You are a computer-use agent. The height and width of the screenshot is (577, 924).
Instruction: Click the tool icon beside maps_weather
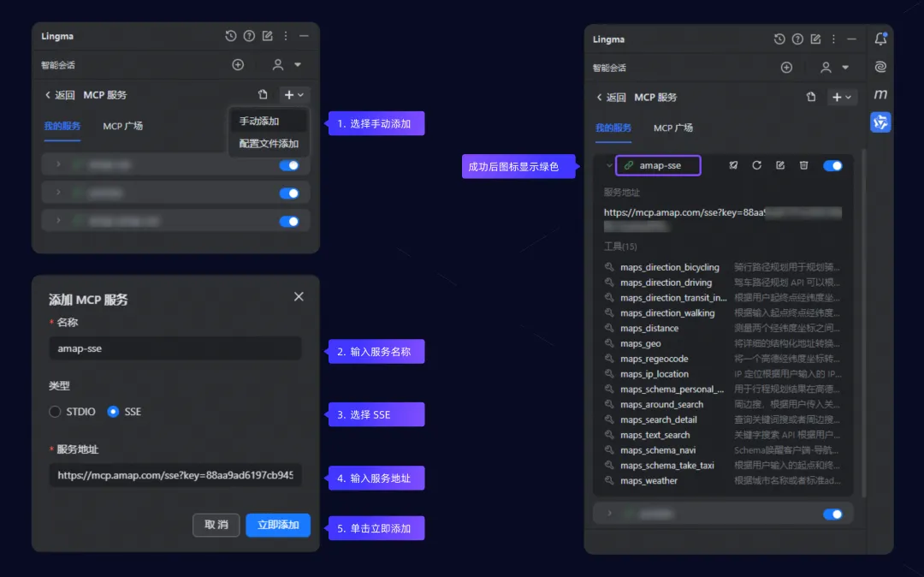click(609, 480)
